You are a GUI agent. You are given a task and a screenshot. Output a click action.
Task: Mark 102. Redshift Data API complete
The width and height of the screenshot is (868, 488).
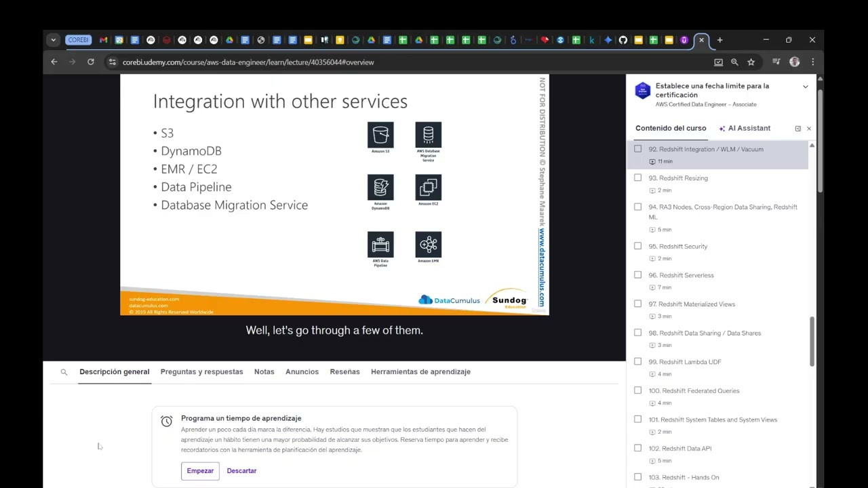pyautogui.click(x=637, y=448)
